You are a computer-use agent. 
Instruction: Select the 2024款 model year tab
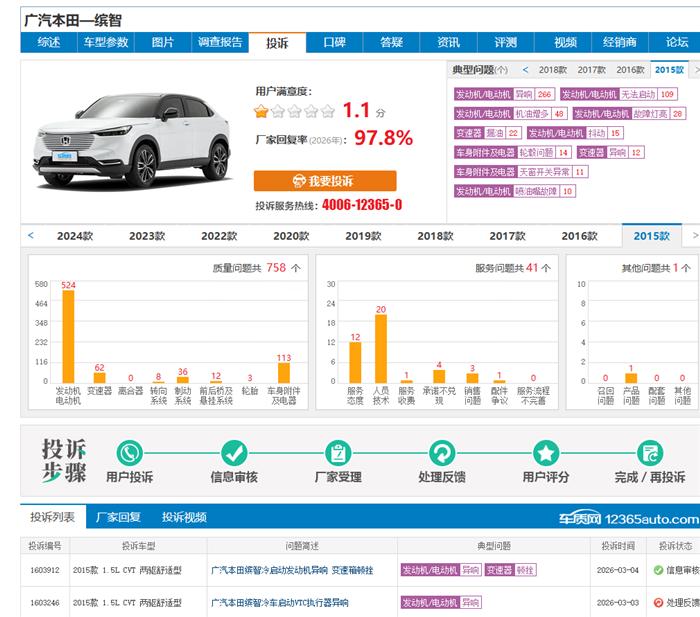(x=75, y=236)
